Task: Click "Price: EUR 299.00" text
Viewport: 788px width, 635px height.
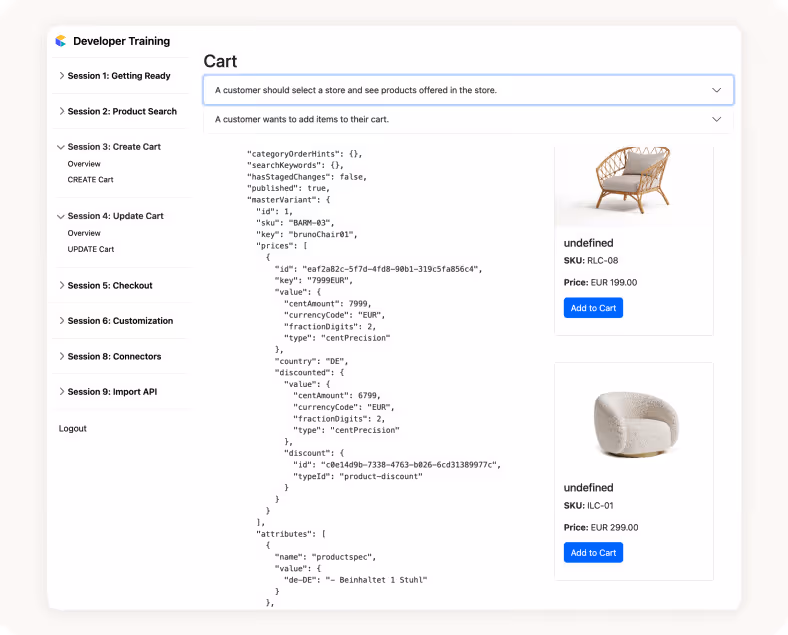Action: point(601,527)
